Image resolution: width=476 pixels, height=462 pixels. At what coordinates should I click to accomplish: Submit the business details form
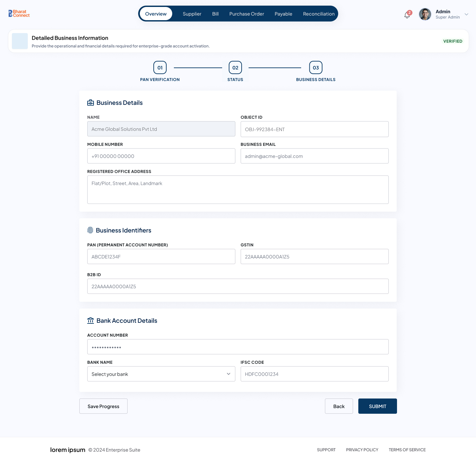point(377,406)
